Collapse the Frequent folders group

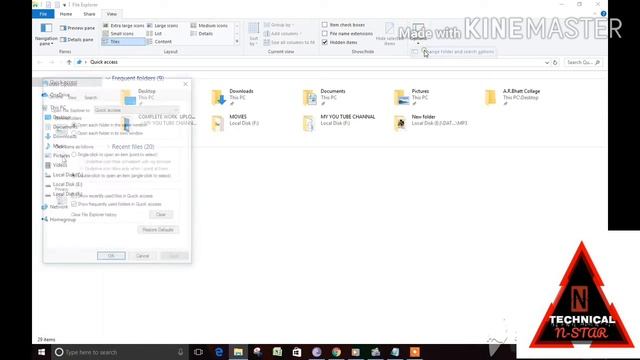108,78
